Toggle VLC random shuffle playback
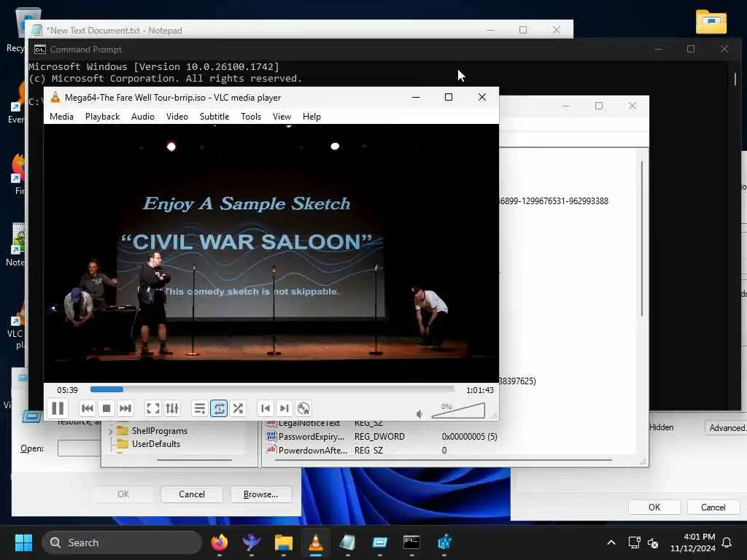 click(238, 408)
